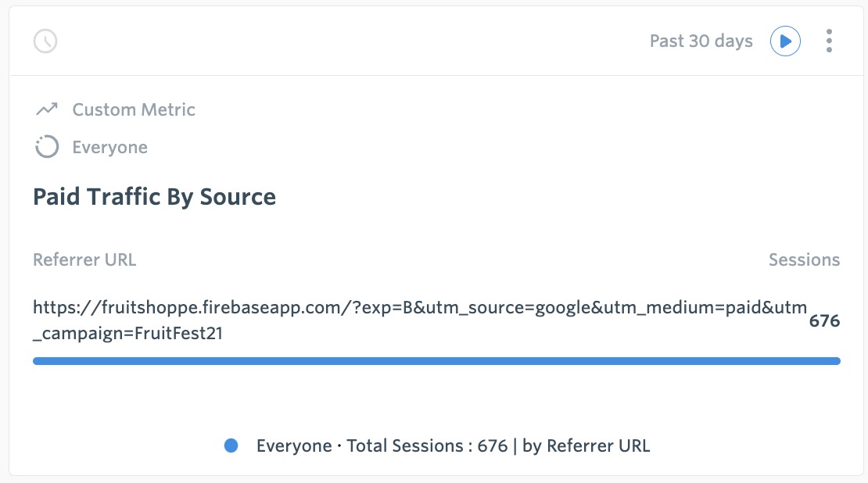Click the clock icon in card header
The image size is (868, 483).
45,41
